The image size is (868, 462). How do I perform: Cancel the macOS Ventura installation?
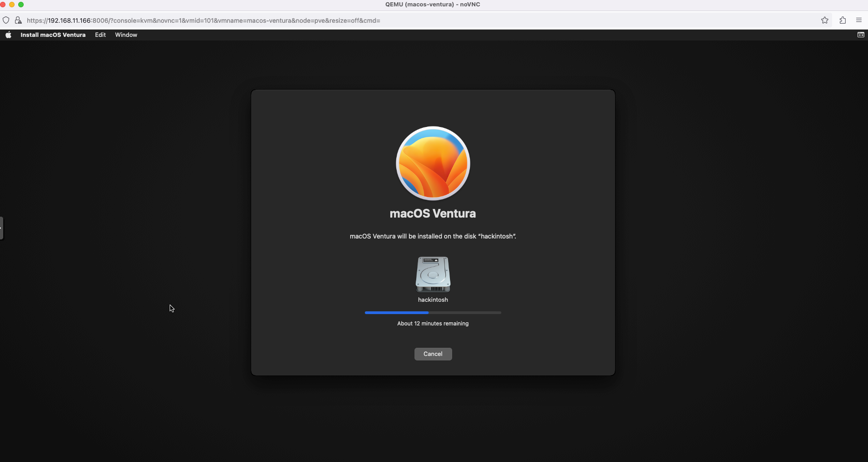pos(433,354)
